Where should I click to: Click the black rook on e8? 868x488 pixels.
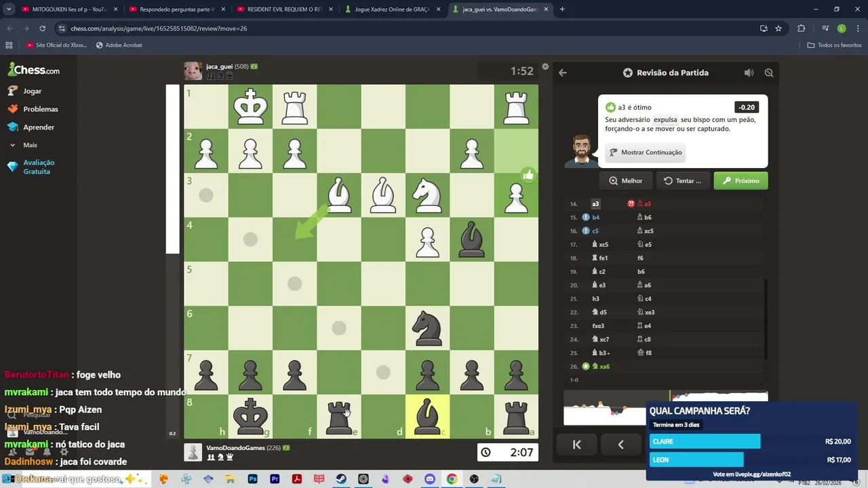point(338,417)
